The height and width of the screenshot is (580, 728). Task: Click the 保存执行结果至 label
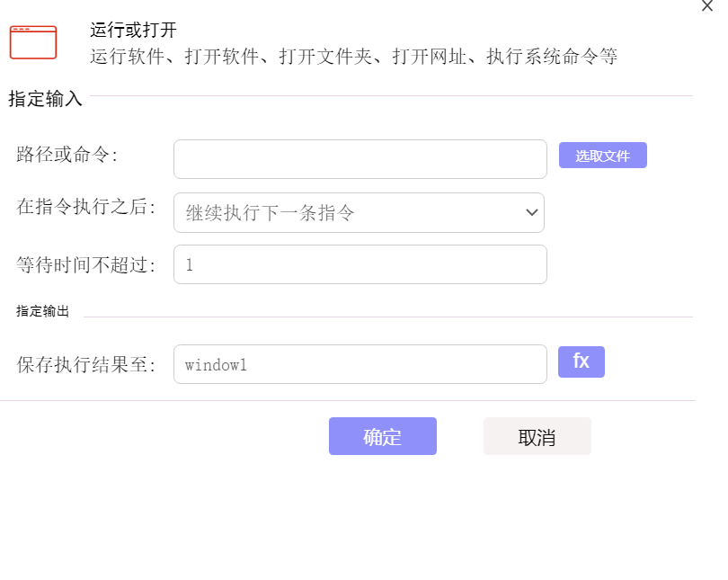(x=85, y=364)
